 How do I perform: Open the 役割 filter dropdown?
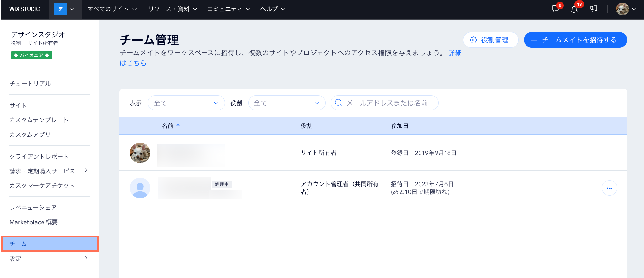(x=287, y=103)
